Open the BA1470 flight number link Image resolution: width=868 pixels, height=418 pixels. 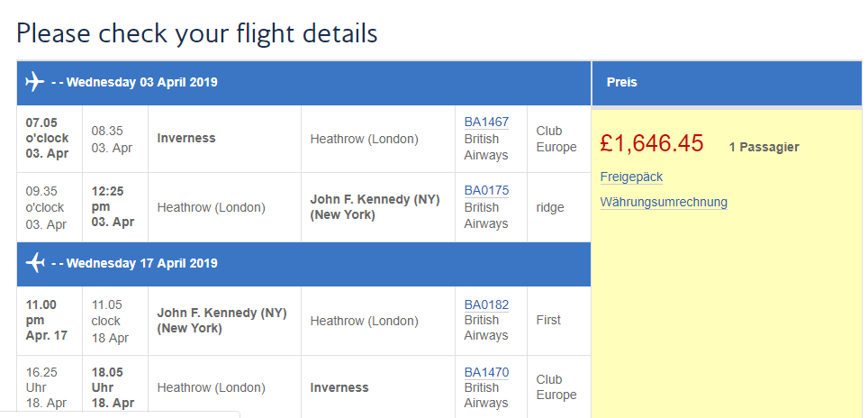(486, 372)
